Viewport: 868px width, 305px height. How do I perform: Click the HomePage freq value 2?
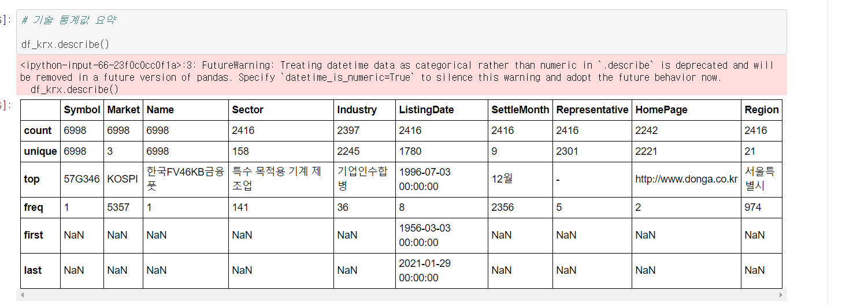click(x=687, y=207)
